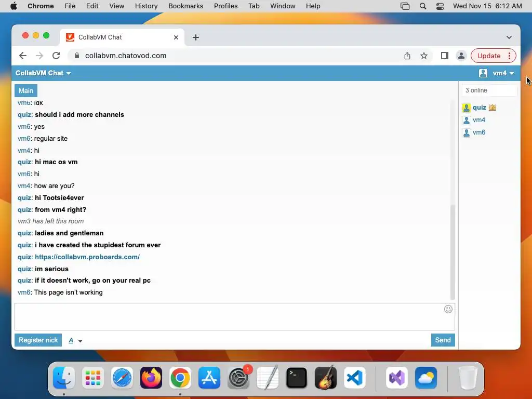Click the Chrome forward arrow

[x=39, y=56]
